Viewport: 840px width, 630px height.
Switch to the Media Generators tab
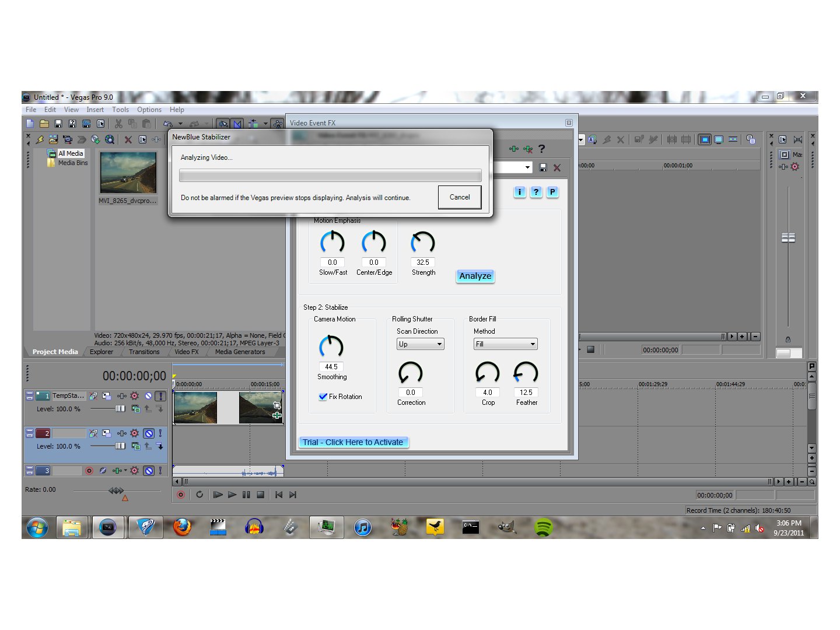(x=240, y=352)
